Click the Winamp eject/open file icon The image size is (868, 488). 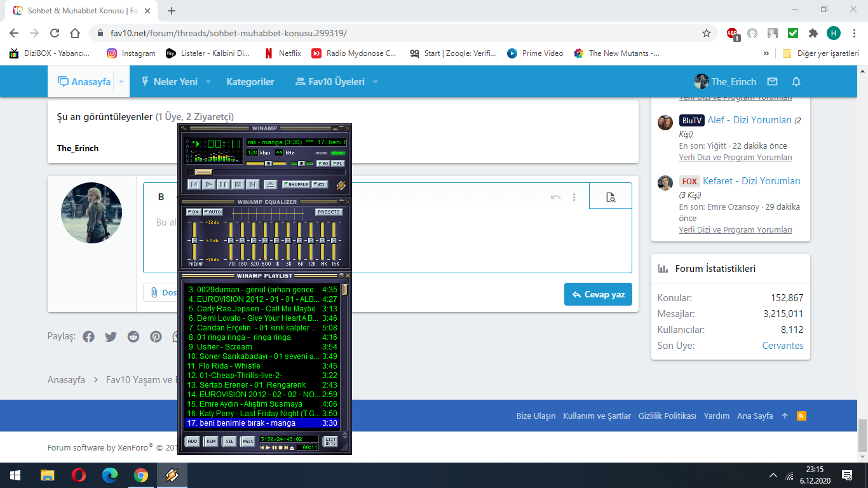pos(270,184)
